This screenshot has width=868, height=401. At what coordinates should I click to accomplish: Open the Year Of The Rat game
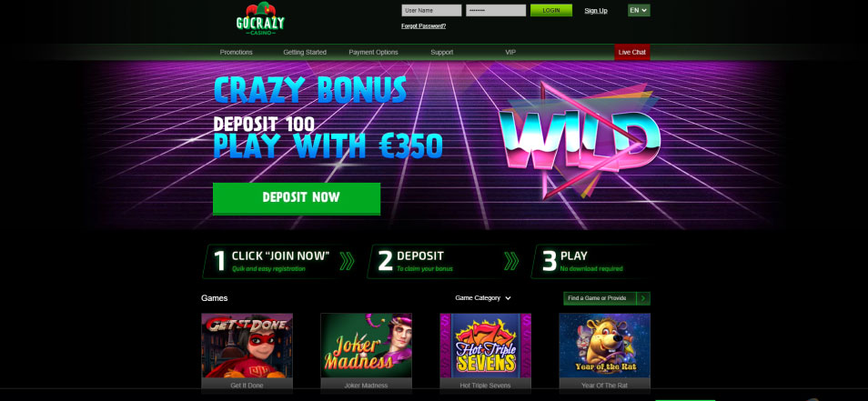pyautogui.click(x=604, y=346)
